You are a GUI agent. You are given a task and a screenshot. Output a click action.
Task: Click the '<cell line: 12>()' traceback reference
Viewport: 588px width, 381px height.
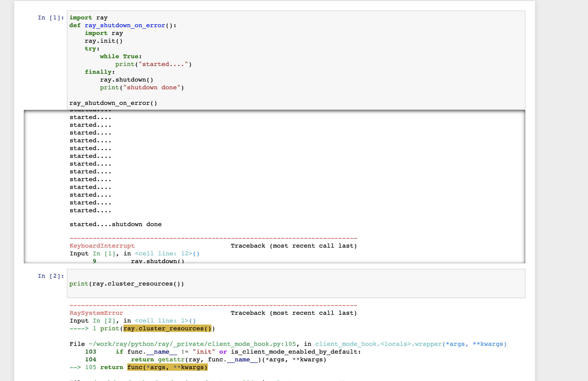coord(167,254)
